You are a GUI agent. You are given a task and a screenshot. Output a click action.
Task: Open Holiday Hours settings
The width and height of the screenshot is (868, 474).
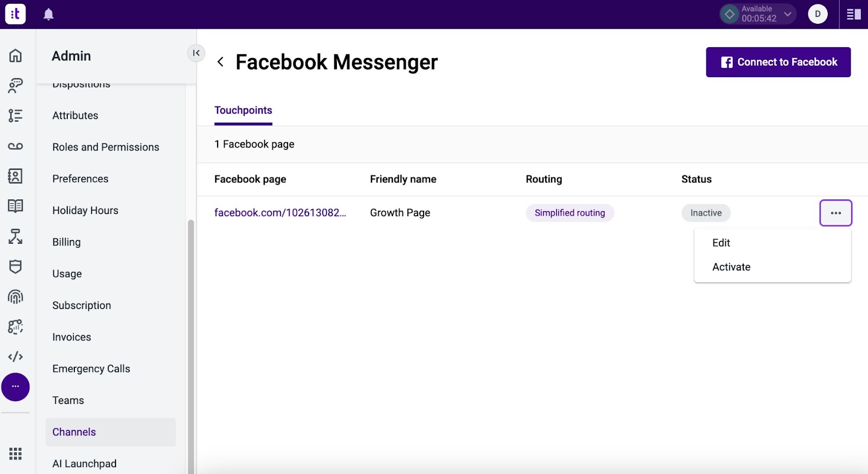coord(85,211)
